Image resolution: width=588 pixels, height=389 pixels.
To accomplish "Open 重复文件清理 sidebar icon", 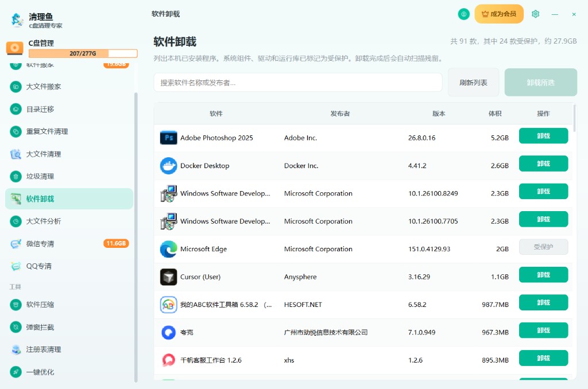I will pos(16,131).
